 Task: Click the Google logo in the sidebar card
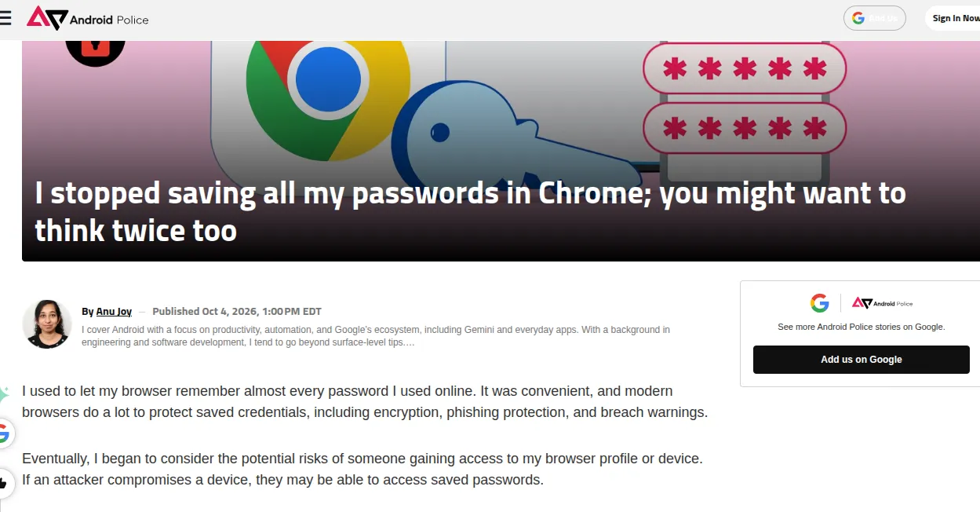click(820, 303)
